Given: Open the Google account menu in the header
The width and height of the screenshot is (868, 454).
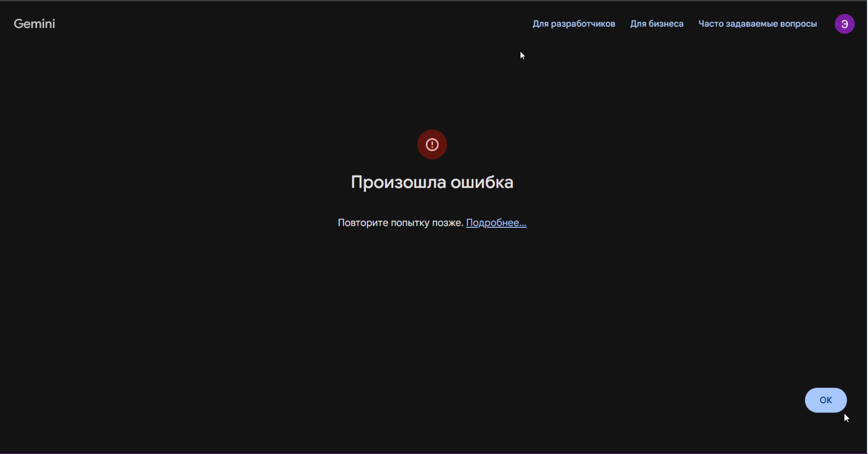Looking at the screenshot, I should (844, 24).
